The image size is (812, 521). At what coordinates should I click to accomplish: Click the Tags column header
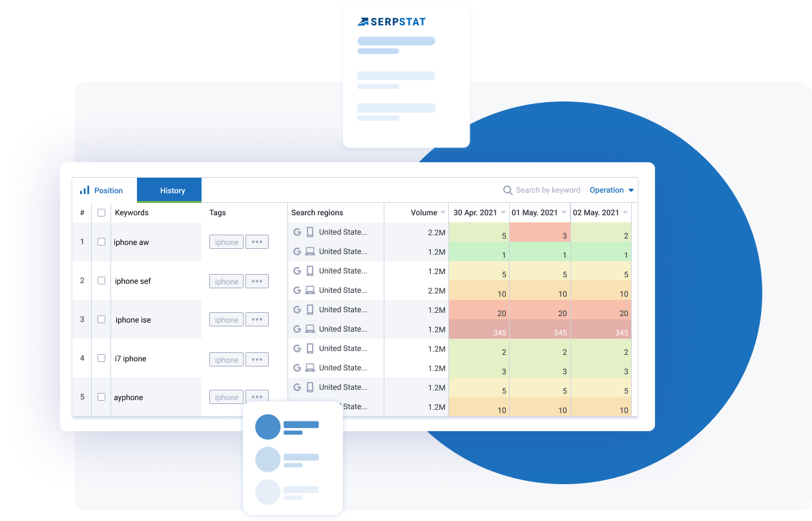[x=218, y=213]
